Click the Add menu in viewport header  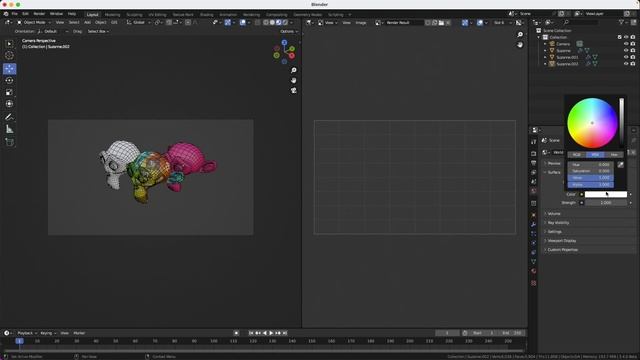click(87, 22)
